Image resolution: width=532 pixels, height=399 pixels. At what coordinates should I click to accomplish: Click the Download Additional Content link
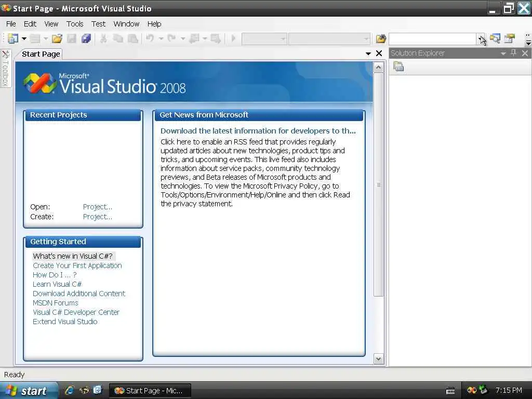pyautogui.click(x=79, y=294)
